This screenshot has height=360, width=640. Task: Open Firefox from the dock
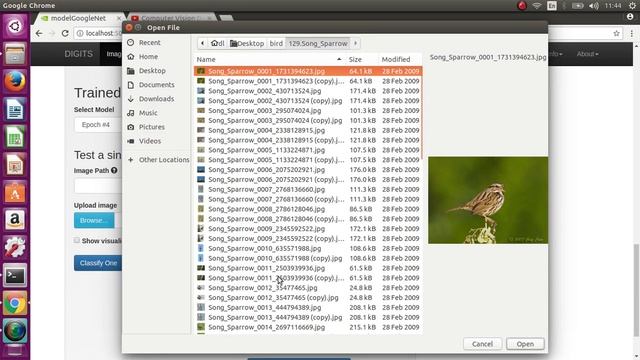(15, 81)
